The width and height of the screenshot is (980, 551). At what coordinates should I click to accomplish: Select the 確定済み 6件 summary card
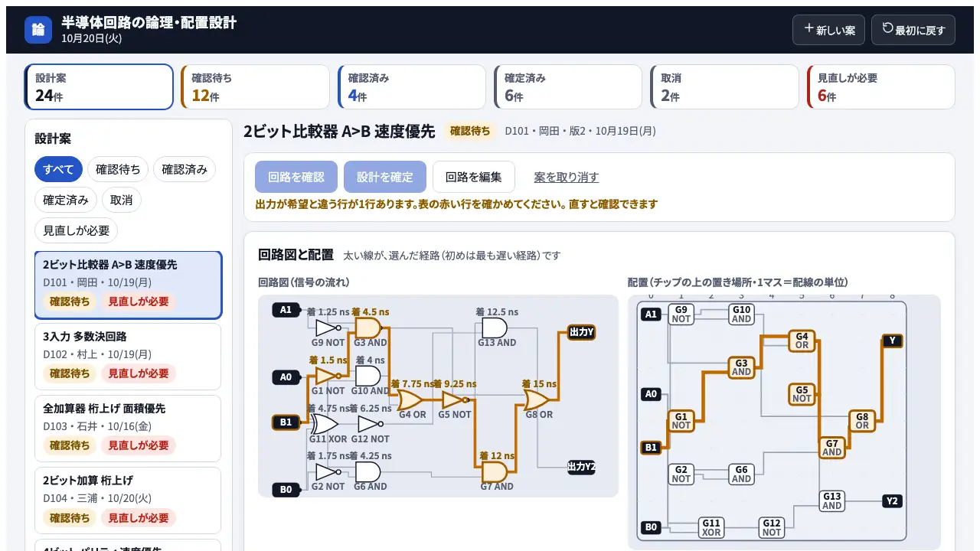(568, 87)
